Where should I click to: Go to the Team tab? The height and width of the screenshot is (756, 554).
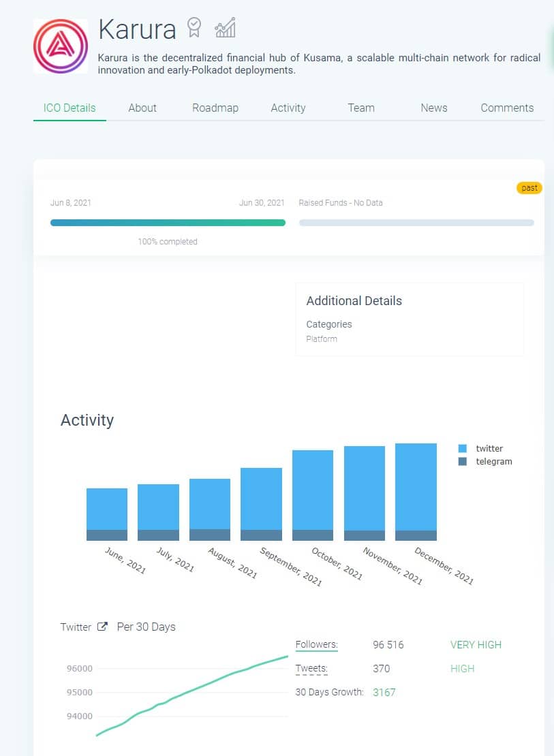click(x=361, y=108)
